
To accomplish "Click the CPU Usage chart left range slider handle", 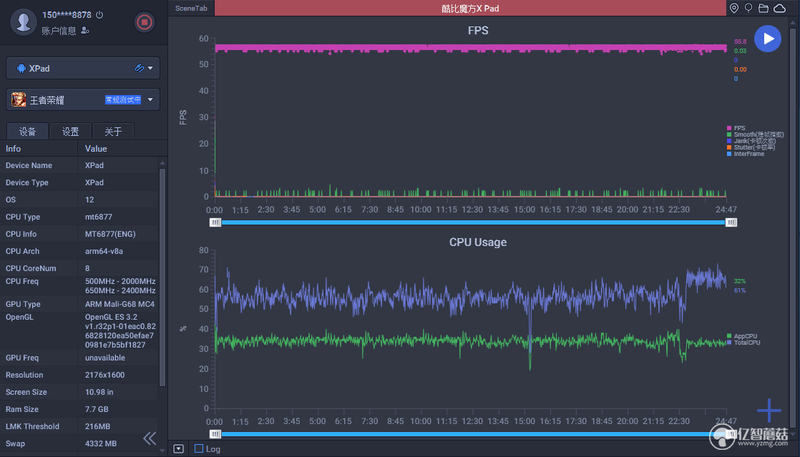I will (x=215, y=434).
